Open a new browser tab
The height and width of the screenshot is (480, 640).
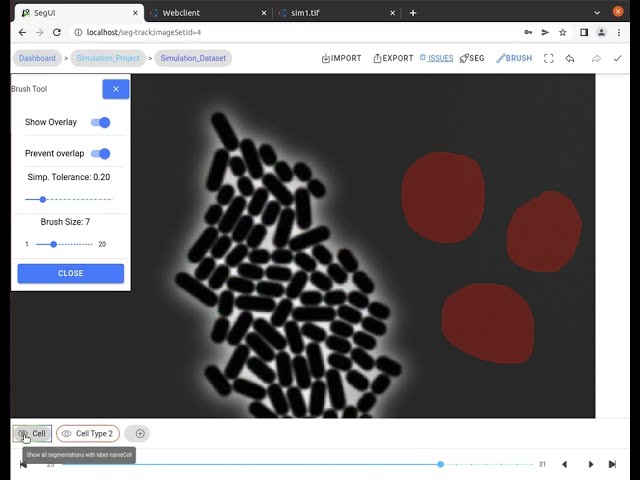tap(413, 13)
